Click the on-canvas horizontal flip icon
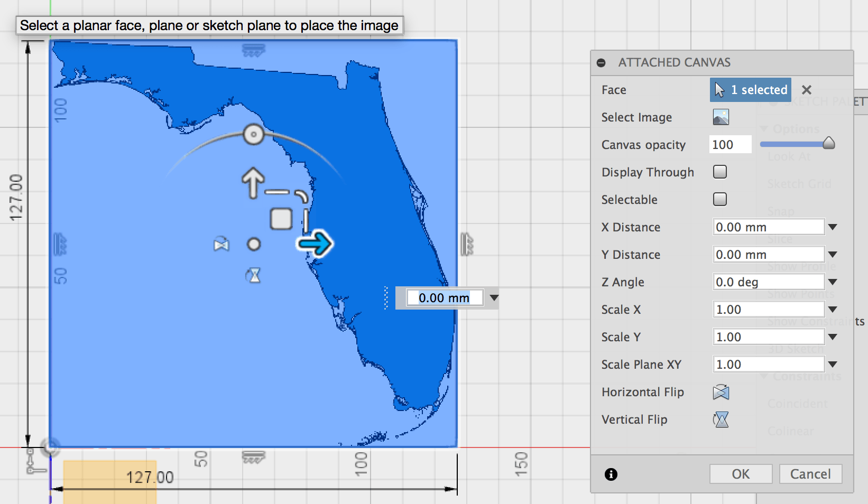Viewport: 868px width, 504px height. coord(221,245)
